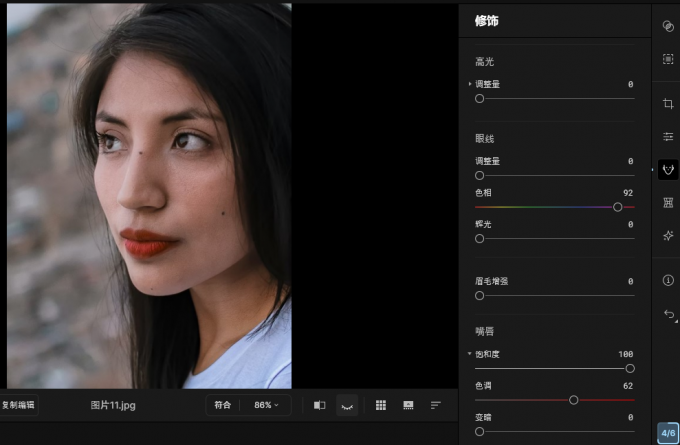
Task: Click the 眼线 section heading
Action: 484,139
